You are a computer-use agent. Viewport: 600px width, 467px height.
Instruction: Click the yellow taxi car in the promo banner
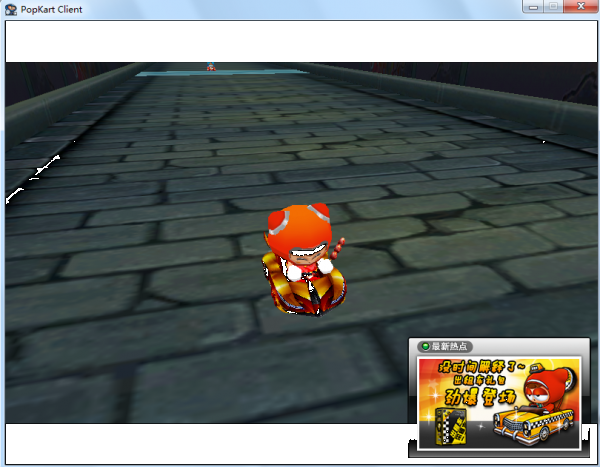(x=533, y=425)
